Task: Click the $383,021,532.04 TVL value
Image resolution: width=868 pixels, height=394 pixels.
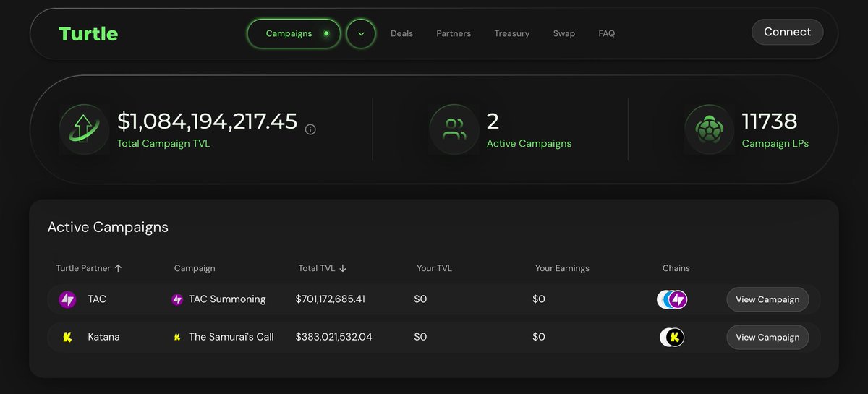Action: point(333,337)
